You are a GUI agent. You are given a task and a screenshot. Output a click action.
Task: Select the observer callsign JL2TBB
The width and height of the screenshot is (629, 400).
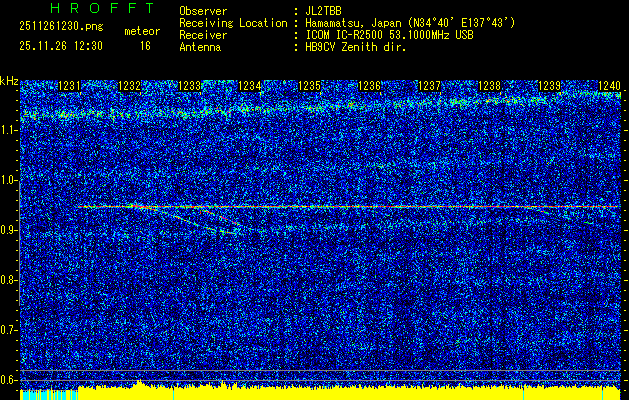pyautogui.click(x=323, y=11)
